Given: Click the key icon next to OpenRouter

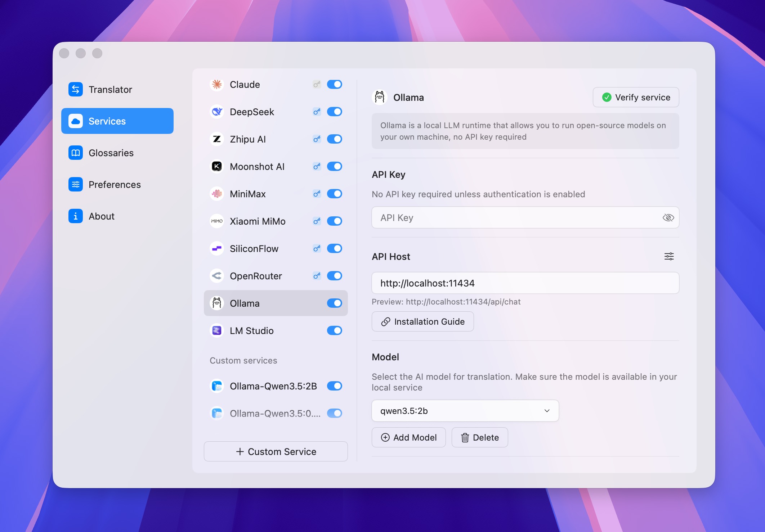Looking at the screenshot, I should pyautogui.click(x=317, y=276).
